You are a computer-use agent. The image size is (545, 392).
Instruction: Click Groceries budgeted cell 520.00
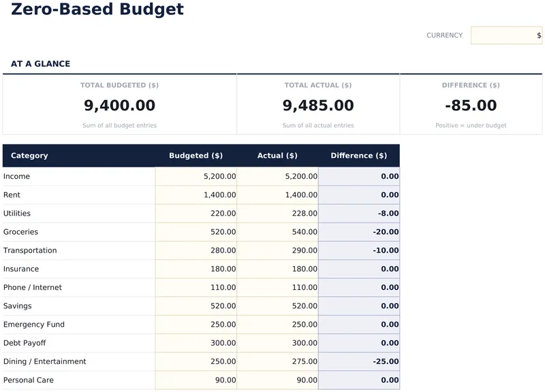coord(196,232)
